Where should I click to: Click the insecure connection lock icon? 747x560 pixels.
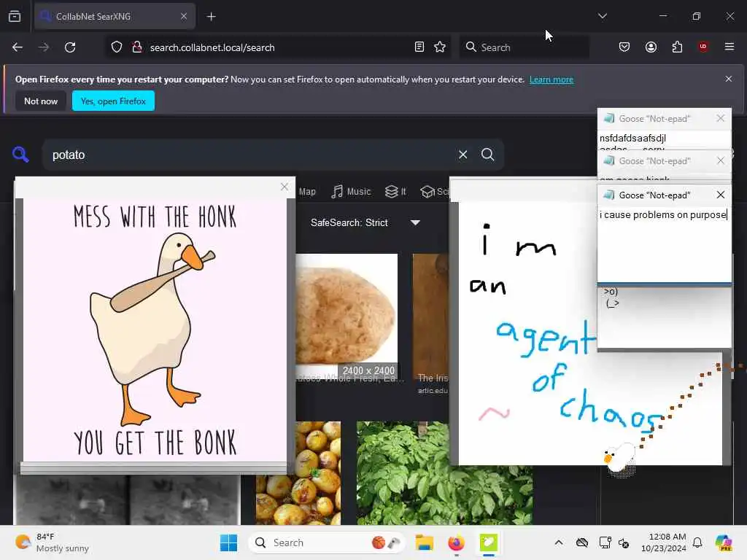[x=137, y=47]
